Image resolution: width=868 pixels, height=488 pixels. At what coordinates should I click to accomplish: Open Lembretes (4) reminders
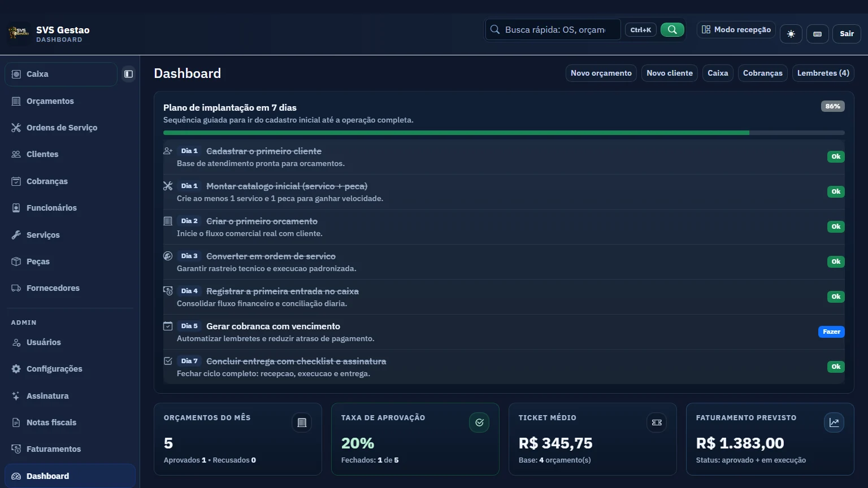coord(823,73)
